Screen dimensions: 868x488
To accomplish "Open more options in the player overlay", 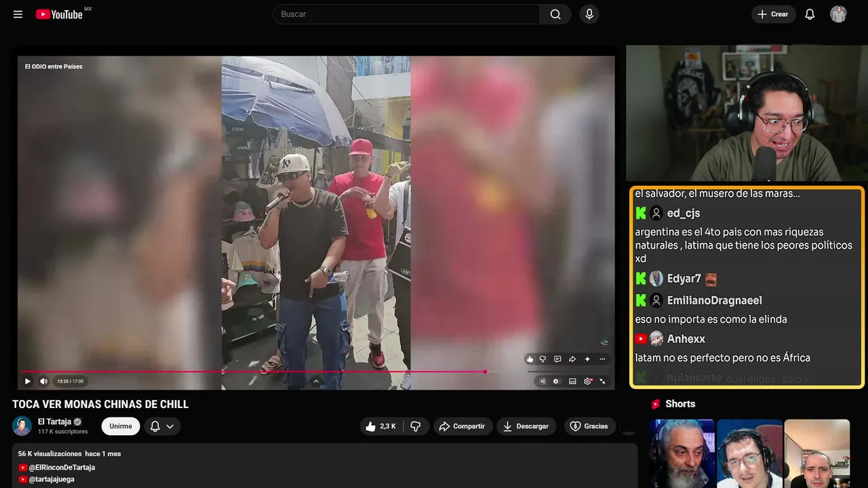I will click(602, 359).
